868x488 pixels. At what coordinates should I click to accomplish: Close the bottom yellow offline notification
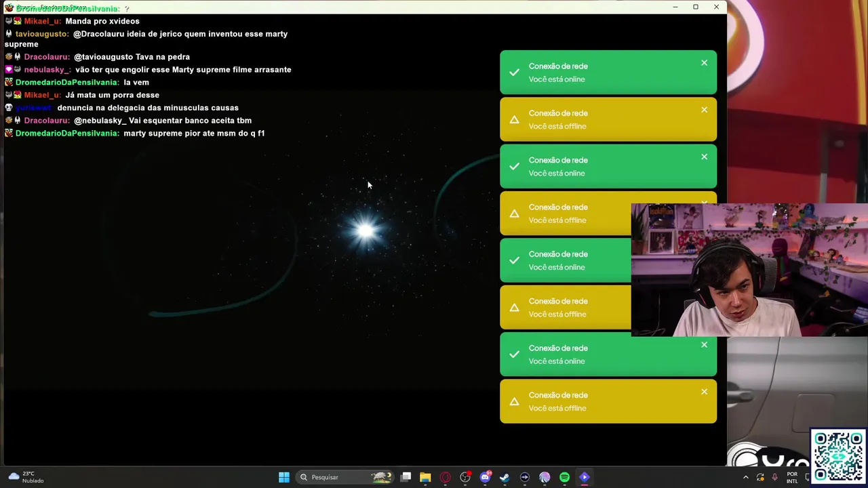click(x=704, y=392)
